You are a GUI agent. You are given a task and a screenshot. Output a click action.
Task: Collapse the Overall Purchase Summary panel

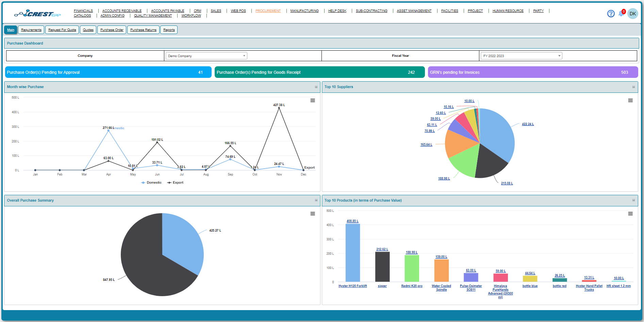click(317, 201)
